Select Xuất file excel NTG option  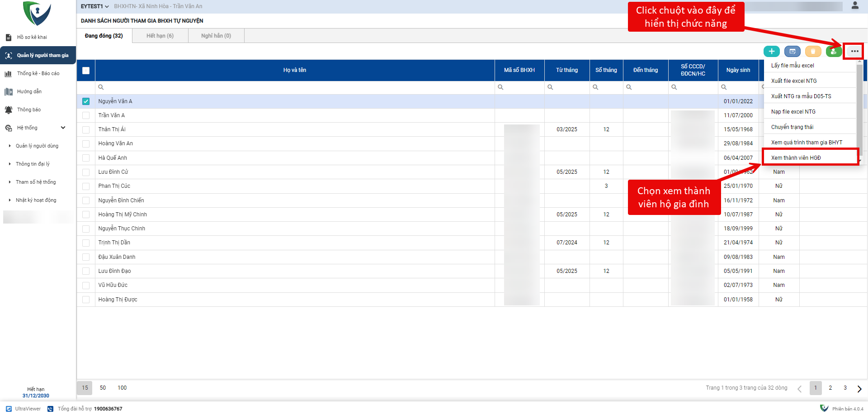794,81
